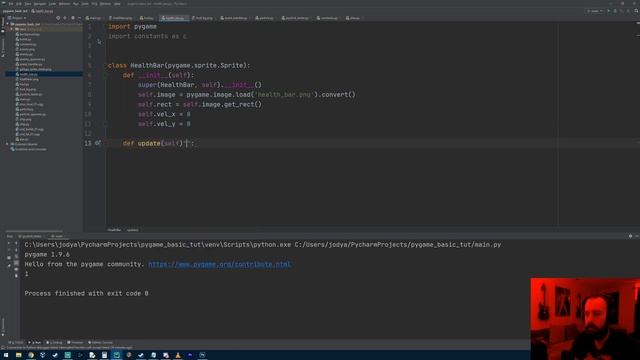This screenshot has height=360, width=640.
Task: Select health_bar.py in the project tree
Action: point(29,74)
